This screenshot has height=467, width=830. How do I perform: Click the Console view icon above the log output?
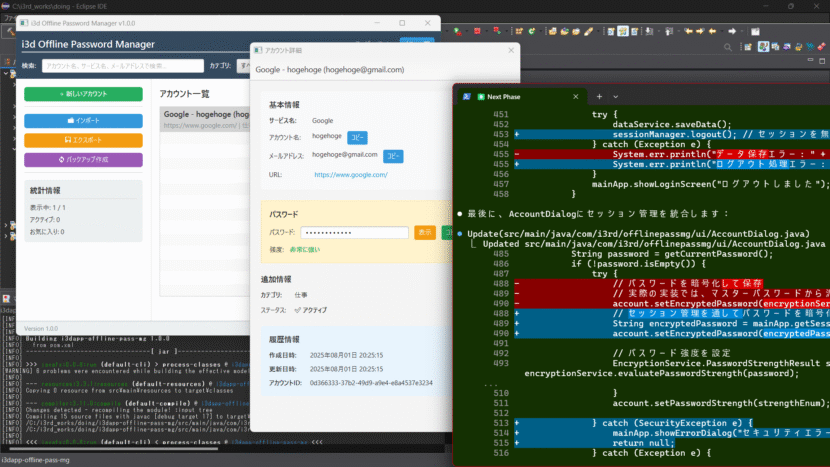click(6, 299)
